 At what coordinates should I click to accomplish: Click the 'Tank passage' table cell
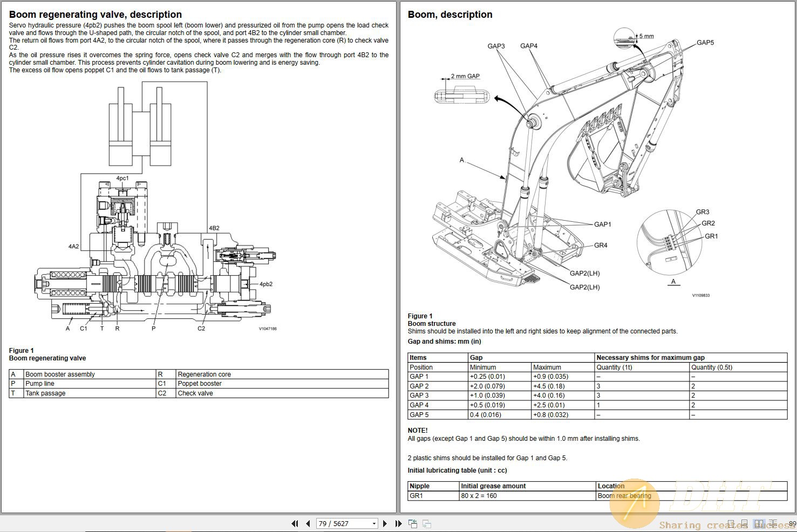coord(90,393)
